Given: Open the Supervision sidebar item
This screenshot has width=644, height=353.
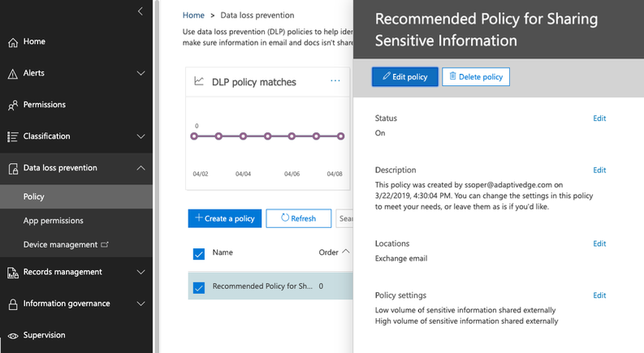Looking at the screenshot, I should (76, 335).
